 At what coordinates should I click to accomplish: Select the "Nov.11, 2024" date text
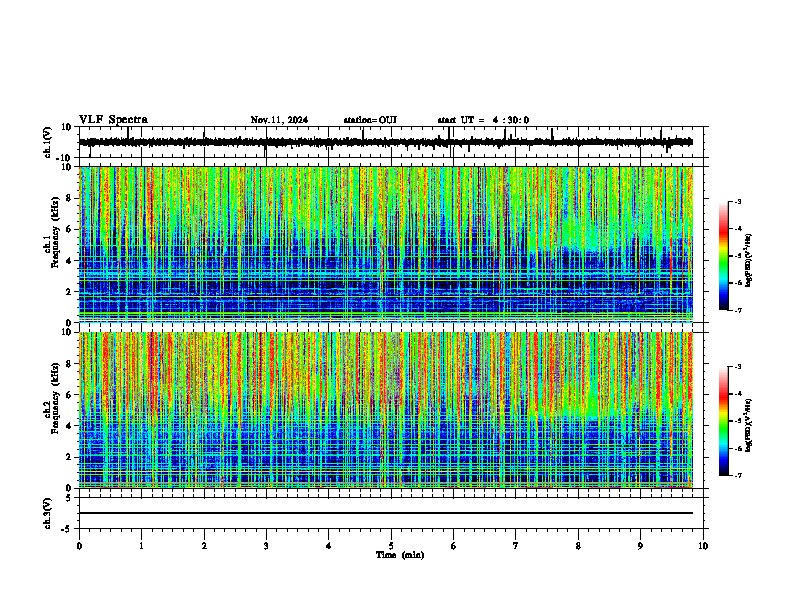coord(279,120)
